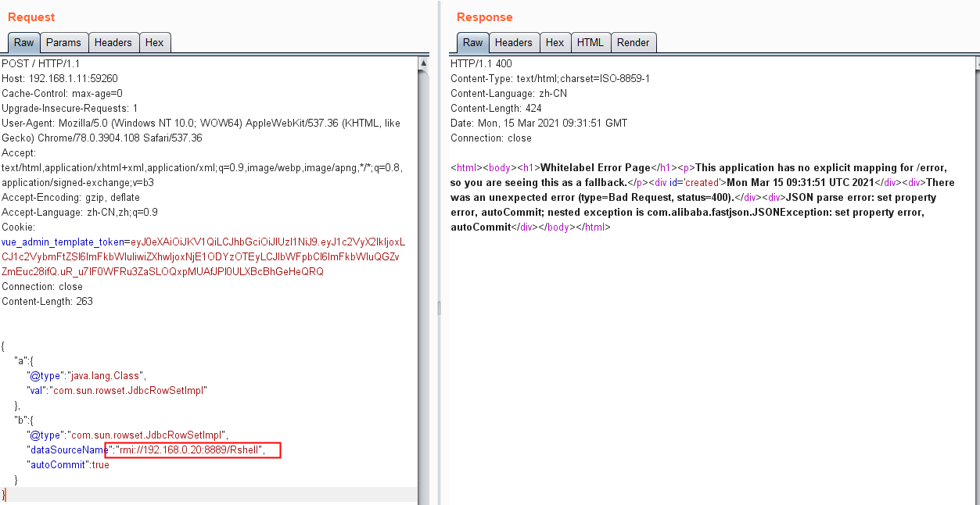Click the 'Accept-Language: zh-CN,zh;q=0.9' header line
Screen dimensions: 980x505
pyautogui.click(x=80, y=213)
